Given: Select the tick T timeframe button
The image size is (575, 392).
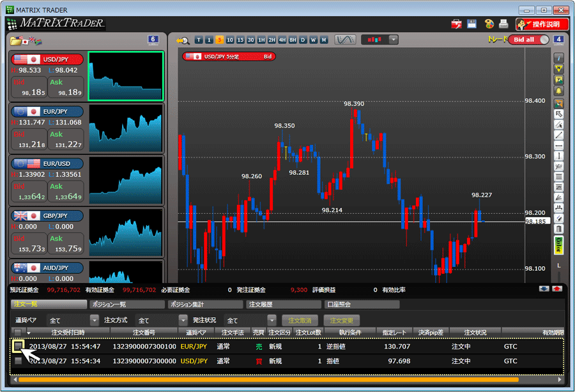Looking at the screenshot, I should click(199, 40).
